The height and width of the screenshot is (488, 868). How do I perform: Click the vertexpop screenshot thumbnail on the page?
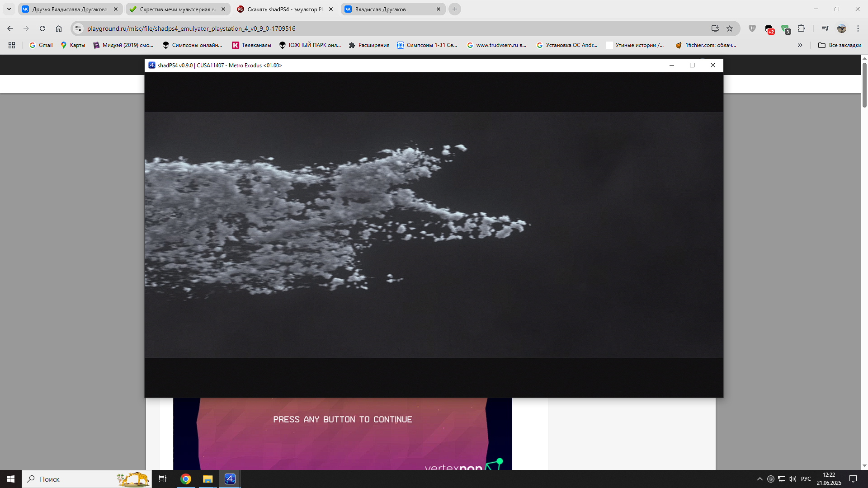click(x=343, y=434)
